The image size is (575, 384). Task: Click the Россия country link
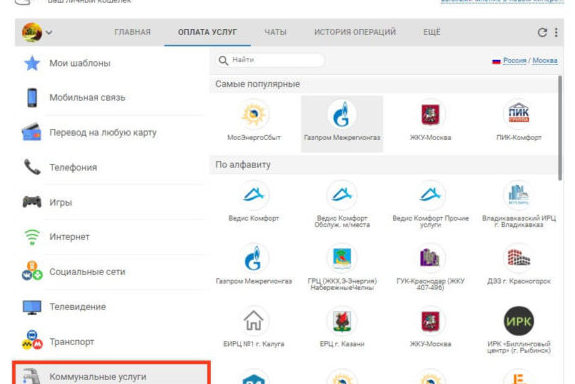point(514,60)
